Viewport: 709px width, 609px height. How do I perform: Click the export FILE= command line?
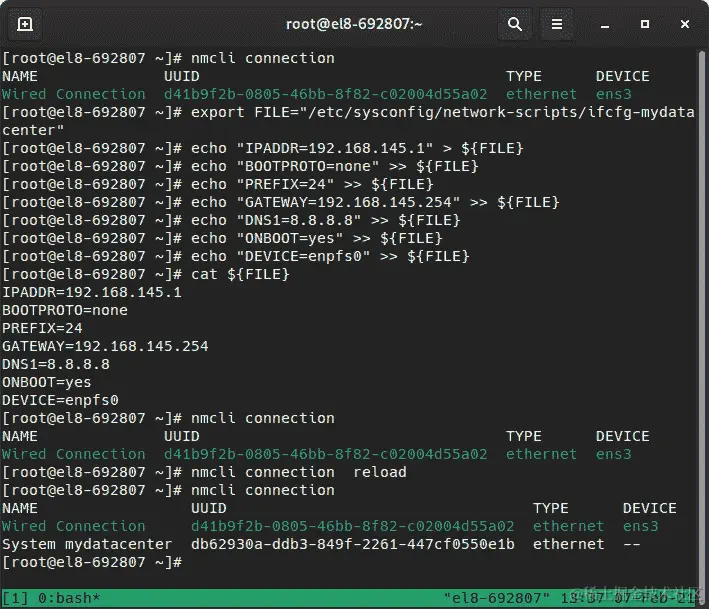coord(442,112)
